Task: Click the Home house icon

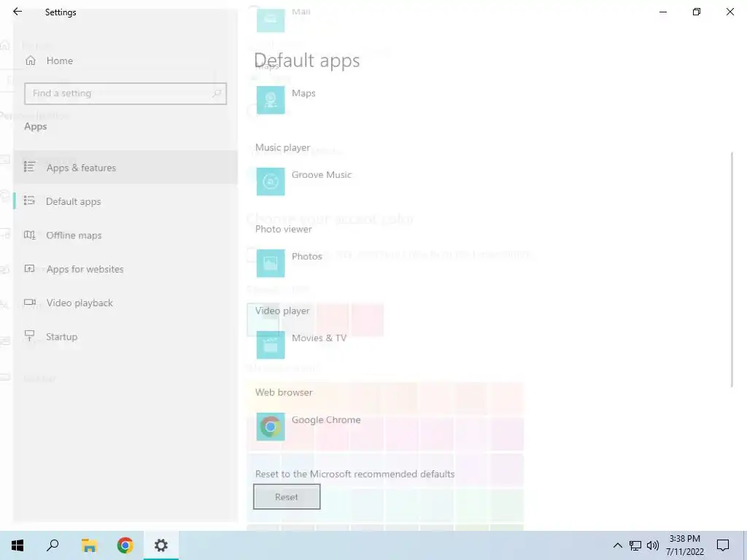Action: click(31, 61)
